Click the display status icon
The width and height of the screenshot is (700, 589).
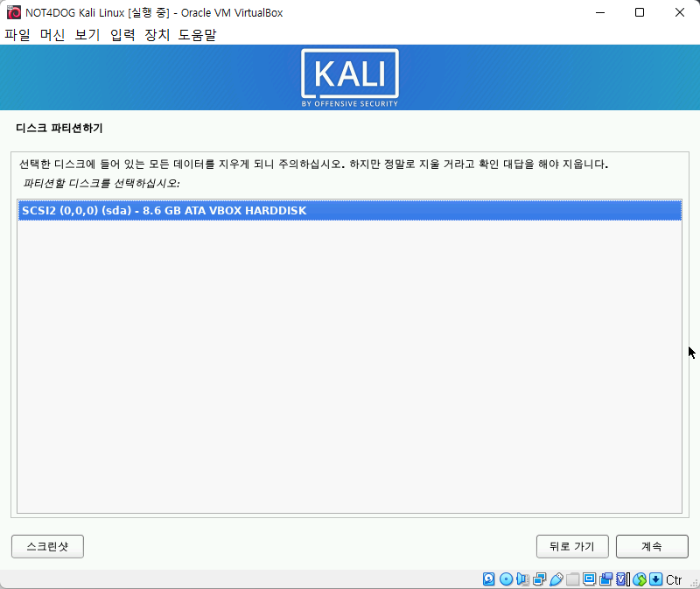589,579
